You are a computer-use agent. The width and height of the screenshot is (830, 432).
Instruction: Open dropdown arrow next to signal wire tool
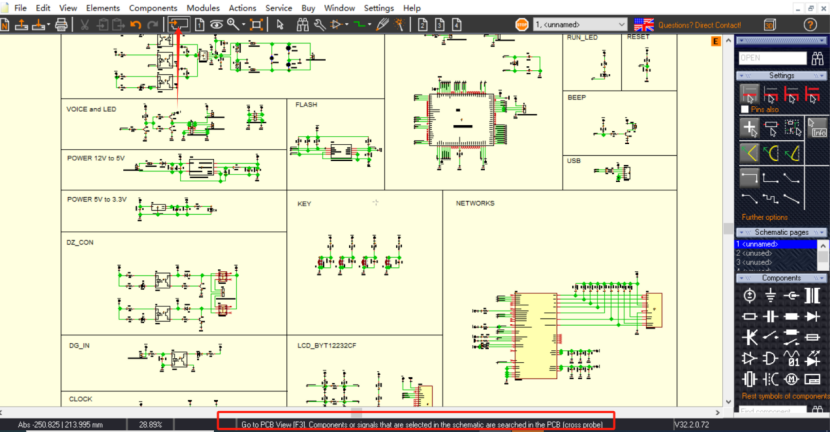[x=369, y=24]
